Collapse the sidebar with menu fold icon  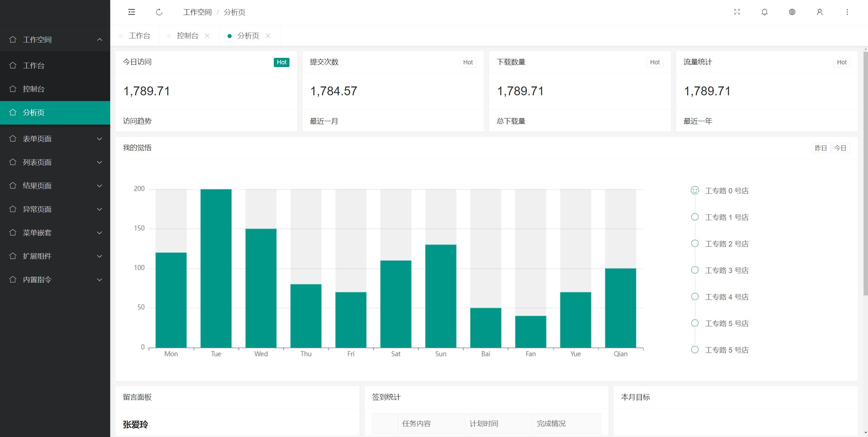[132, 12]
